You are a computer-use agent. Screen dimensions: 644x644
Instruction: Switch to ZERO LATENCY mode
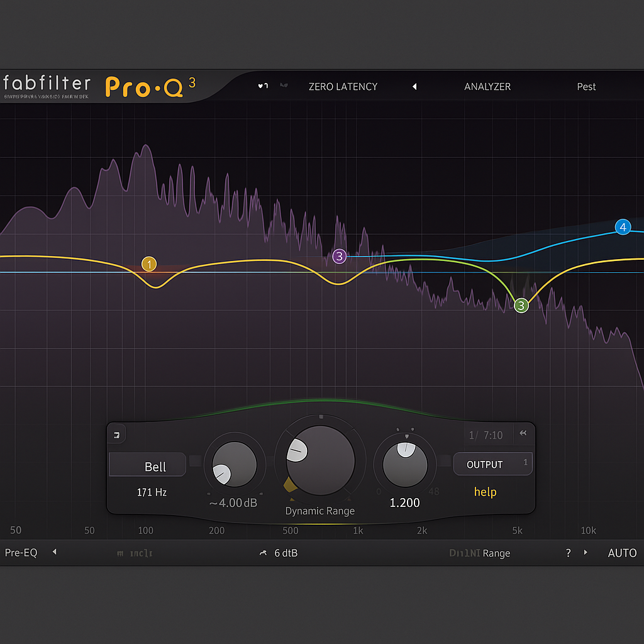(343, 87)
